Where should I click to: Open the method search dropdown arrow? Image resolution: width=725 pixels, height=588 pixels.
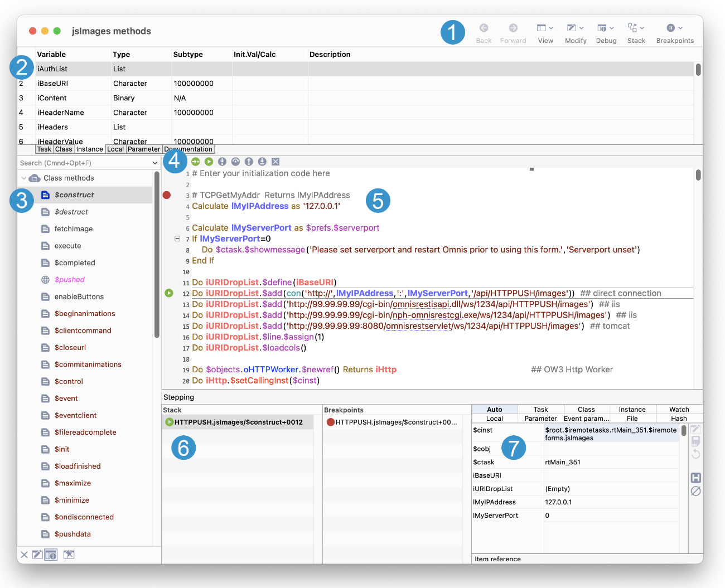point(154,163)
